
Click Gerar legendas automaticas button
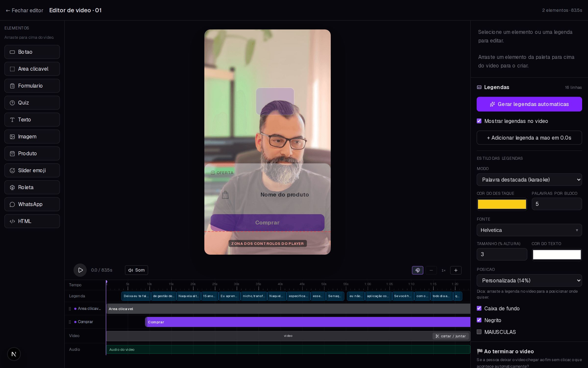tap(529, 104)
